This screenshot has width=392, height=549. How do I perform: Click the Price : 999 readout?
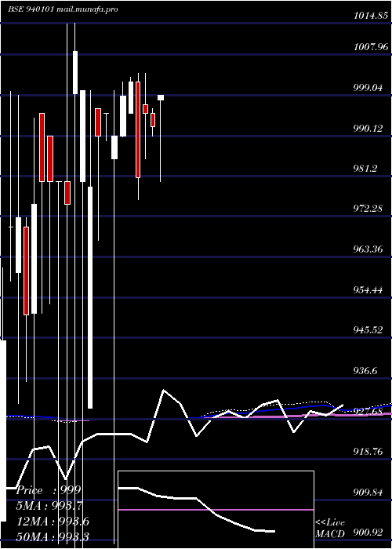(49, 490)
